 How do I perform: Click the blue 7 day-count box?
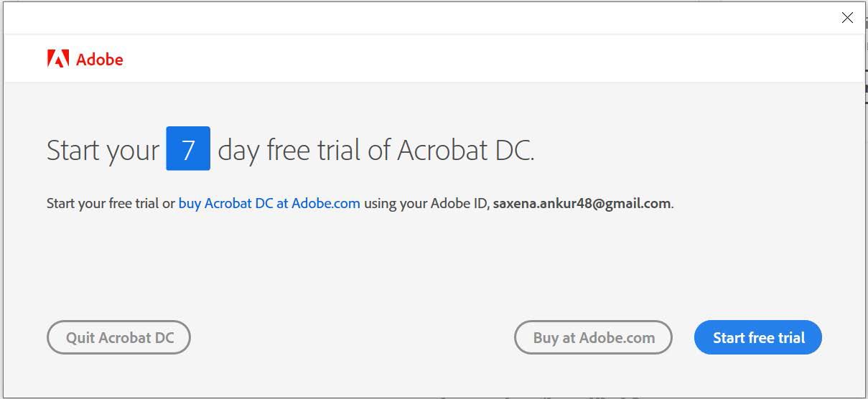click(188, 149)
